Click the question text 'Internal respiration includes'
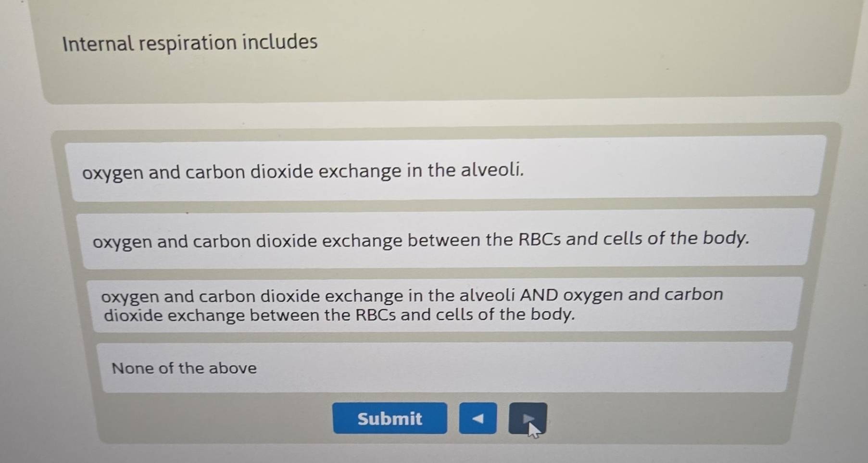868x463 pixels. (189, 43)
